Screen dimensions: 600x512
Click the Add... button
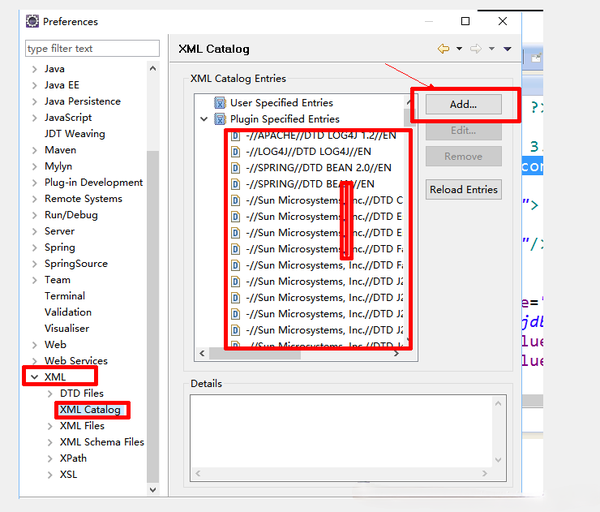click(x=463, y=104)
